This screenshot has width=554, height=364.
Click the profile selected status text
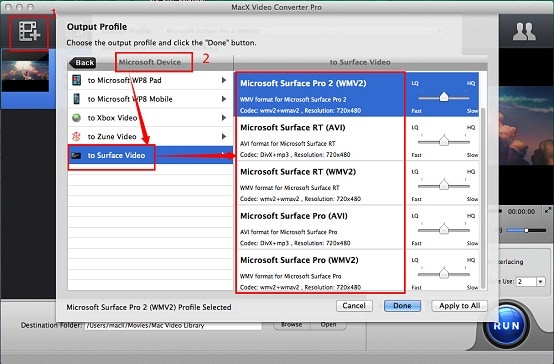(149, 307)
